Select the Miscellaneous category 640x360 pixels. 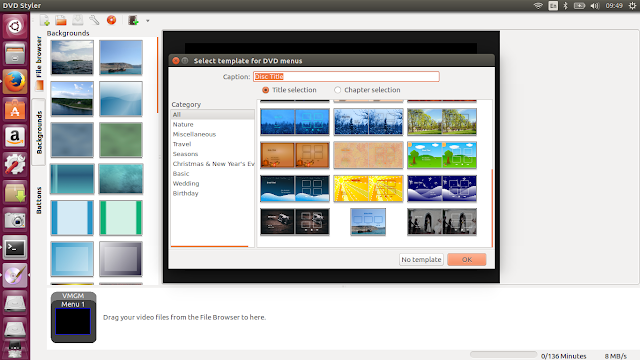212,134
